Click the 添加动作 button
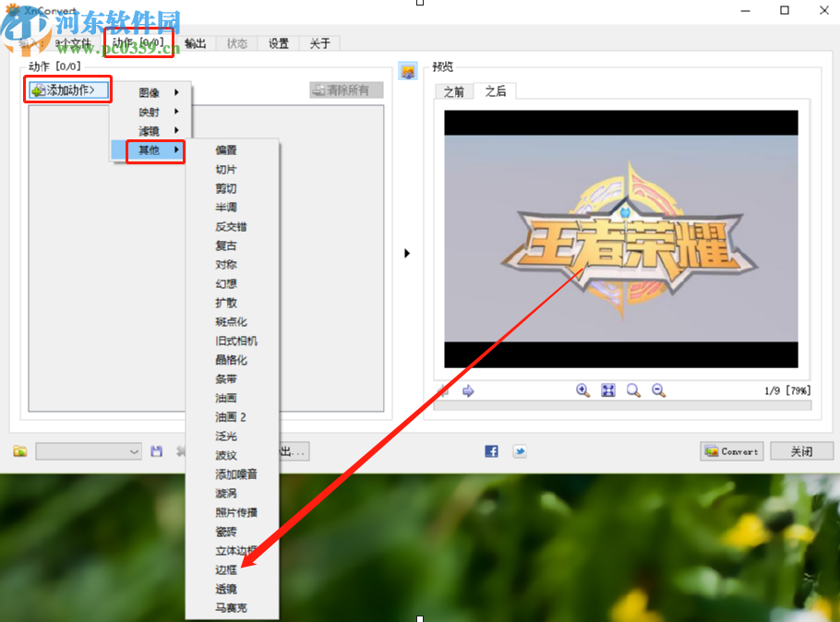The image size is (840, 622). click(x=66, y=90)
